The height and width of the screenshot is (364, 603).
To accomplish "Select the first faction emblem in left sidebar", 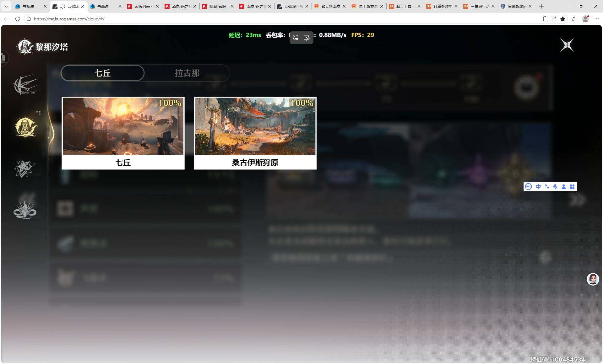I will click(25, 85).
